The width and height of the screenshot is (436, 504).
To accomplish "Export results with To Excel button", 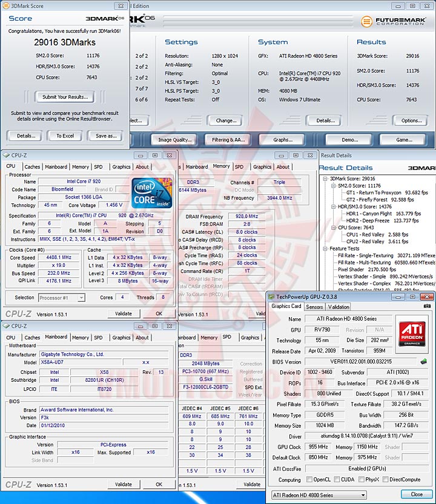I will 65,136.
